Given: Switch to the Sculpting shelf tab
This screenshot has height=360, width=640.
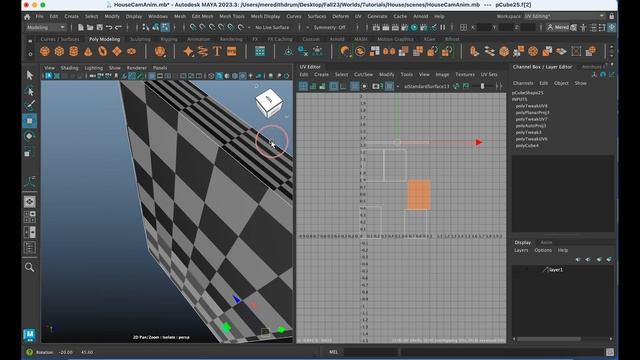Looking at the screenshot, I should tap(140, 39).
